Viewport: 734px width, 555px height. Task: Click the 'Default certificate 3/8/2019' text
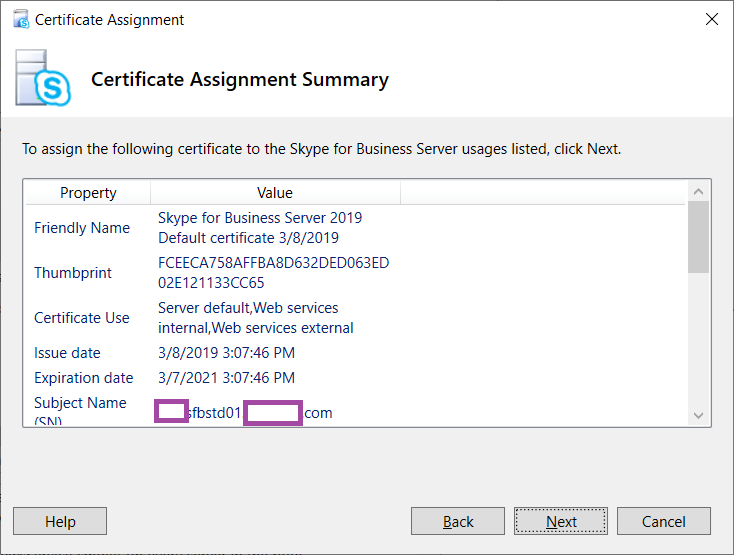248,238
